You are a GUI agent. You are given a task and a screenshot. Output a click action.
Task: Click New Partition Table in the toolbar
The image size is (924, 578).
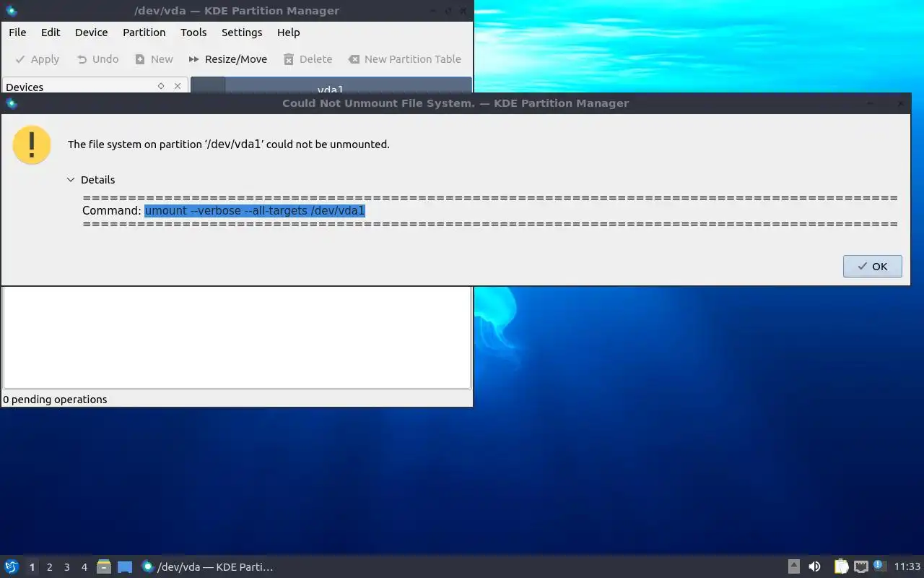405,59
